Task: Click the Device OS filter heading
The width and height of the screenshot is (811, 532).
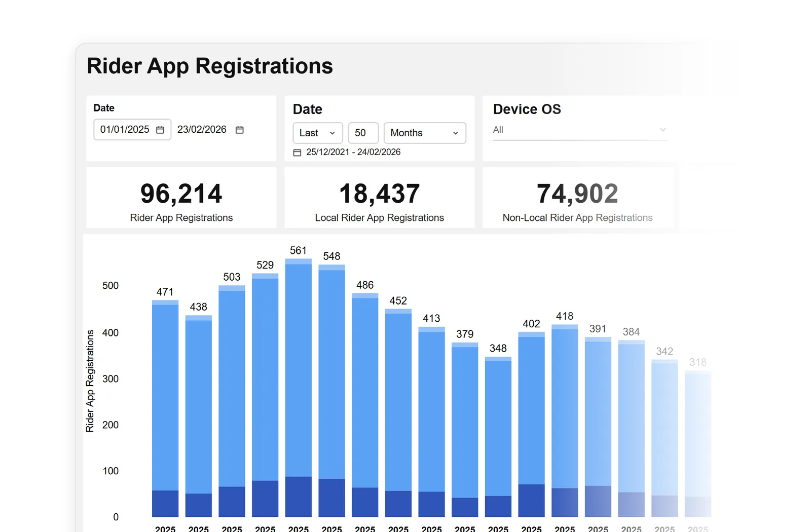Action: coord(527,109)
